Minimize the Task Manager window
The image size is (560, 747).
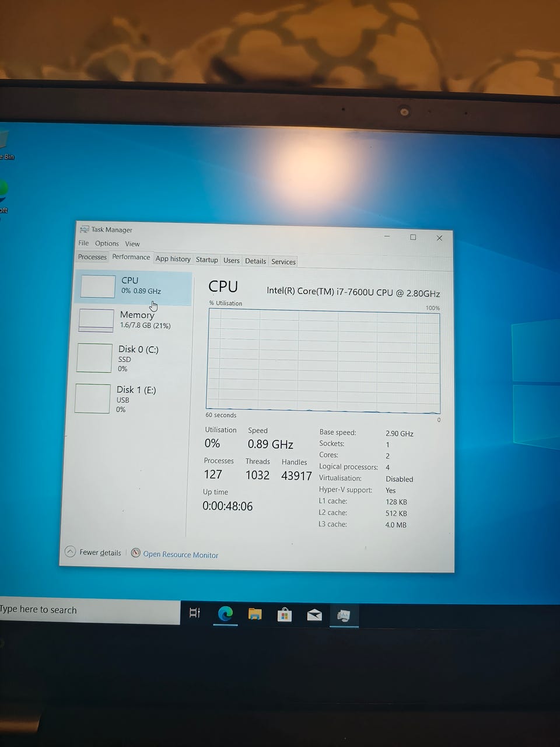387,236
